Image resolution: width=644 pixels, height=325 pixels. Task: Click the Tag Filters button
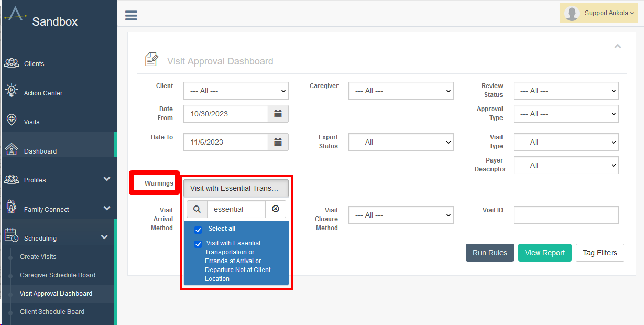[600, 253]
